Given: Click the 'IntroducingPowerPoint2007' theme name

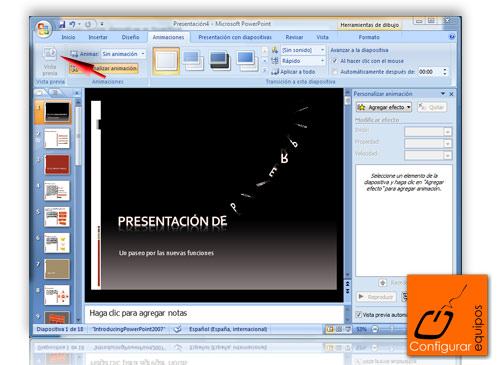Looking at the screenshot, I should [x=128, y=329].
